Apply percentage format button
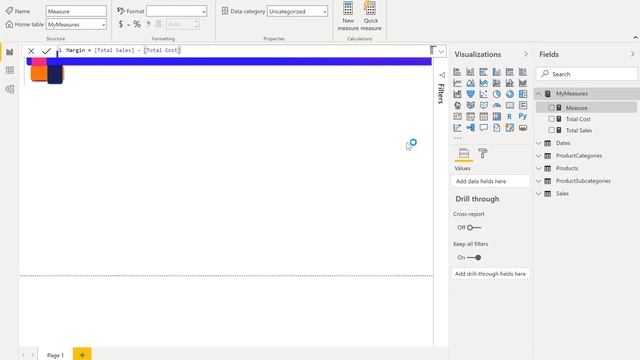 pos(137,24)
